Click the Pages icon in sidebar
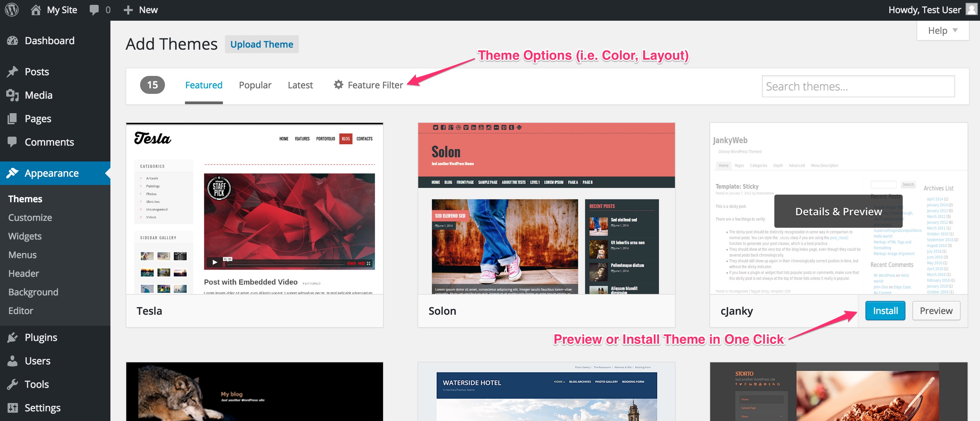Image resolution: width=980 pixels, height=421 pixels. coord(12,119)
